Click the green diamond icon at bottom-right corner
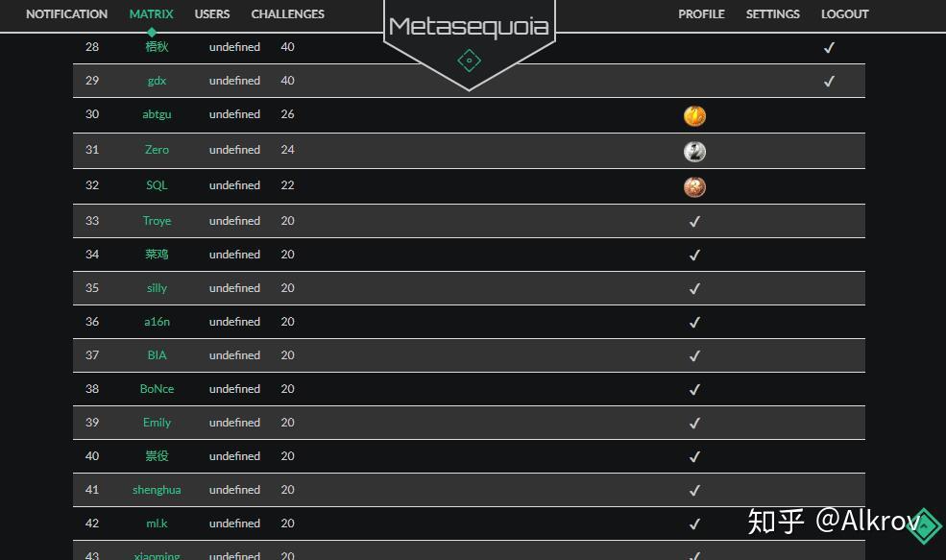 (x=924, y=525)
